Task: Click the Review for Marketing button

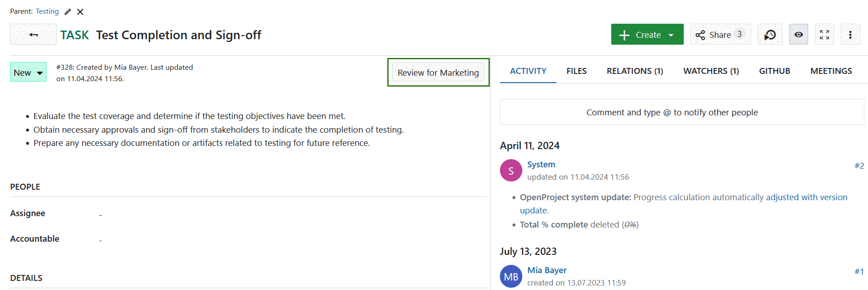Action: [x=438, y=72]
